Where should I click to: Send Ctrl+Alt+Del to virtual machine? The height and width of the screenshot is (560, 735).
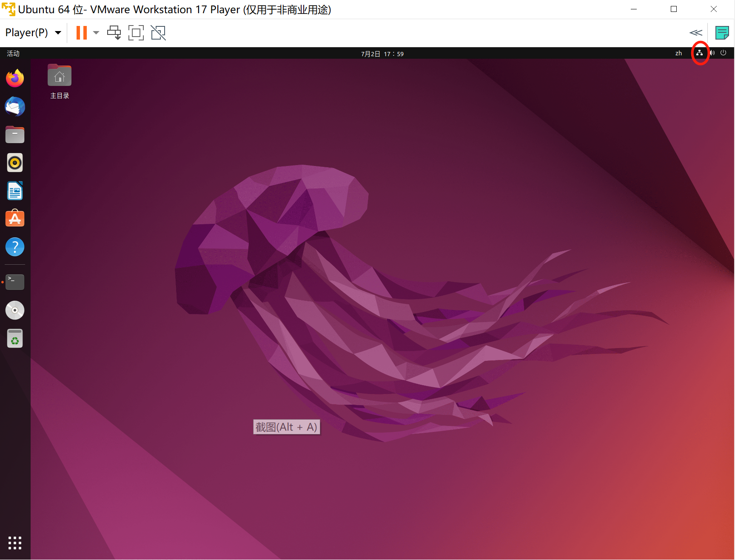114,33
